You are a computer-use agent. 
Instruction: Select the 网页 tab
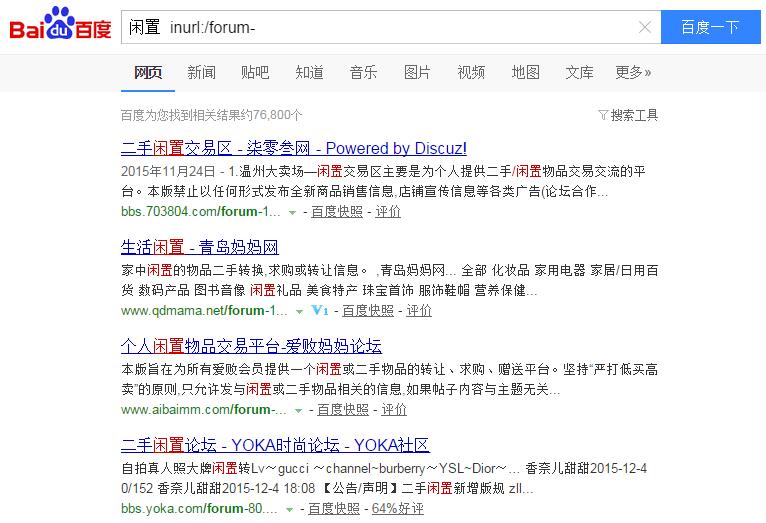tap(148, 72)
